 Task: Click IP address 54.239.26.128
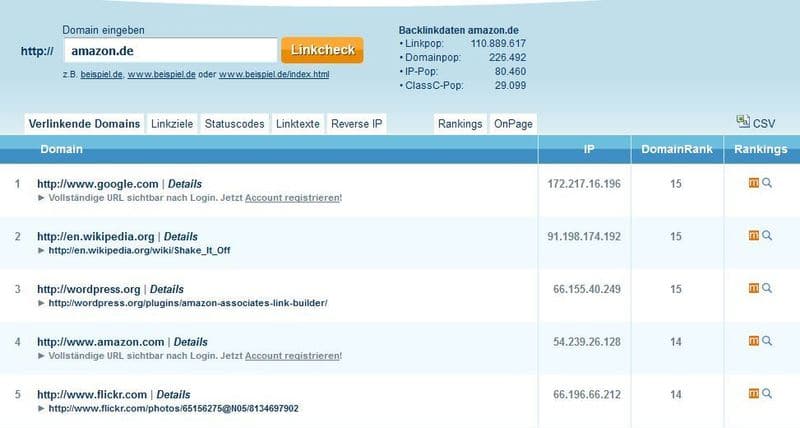(x=587, y=342)
